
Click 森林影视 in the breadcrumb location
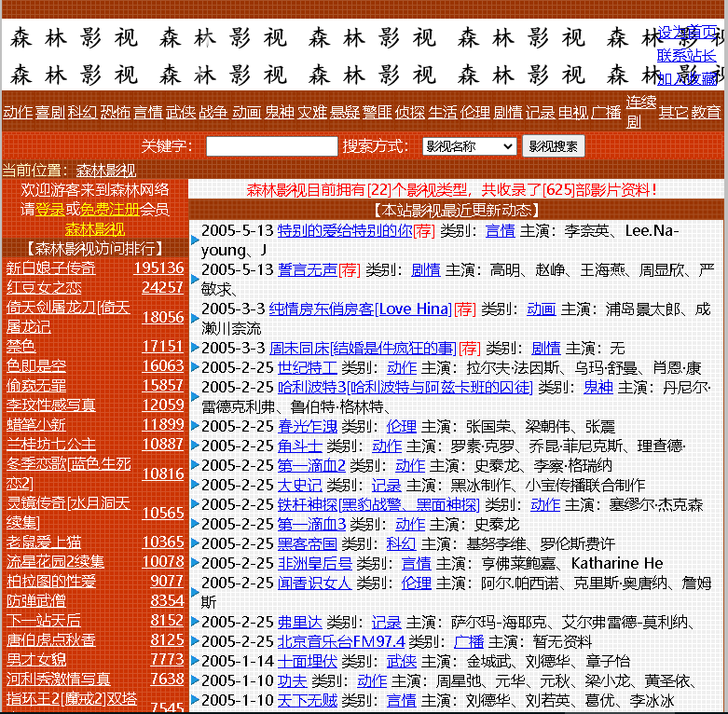(105, 171)
